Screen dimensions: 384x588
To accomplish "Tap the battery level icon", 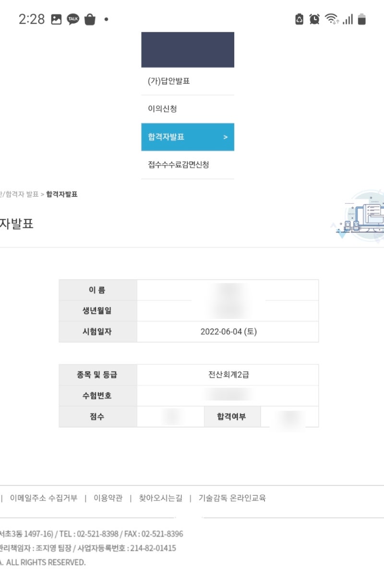I will pyautogui.click(x=362, y=19).
